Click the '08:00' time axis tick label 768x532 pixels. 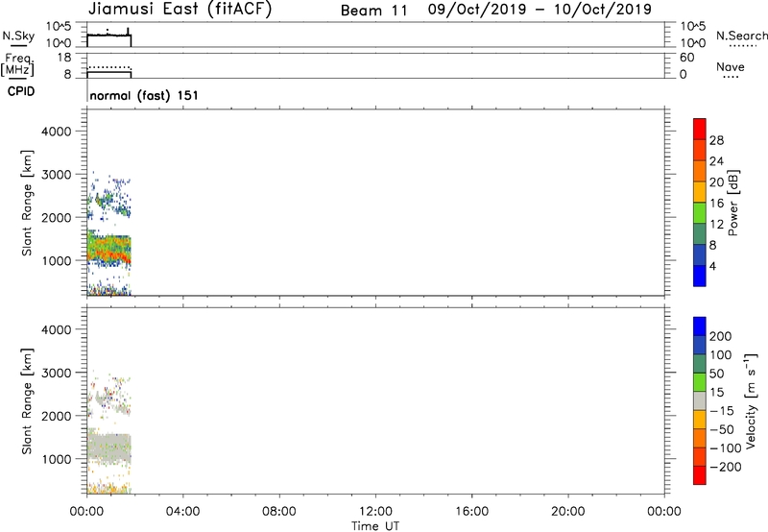pyautogui.click(x=279, y=512)
